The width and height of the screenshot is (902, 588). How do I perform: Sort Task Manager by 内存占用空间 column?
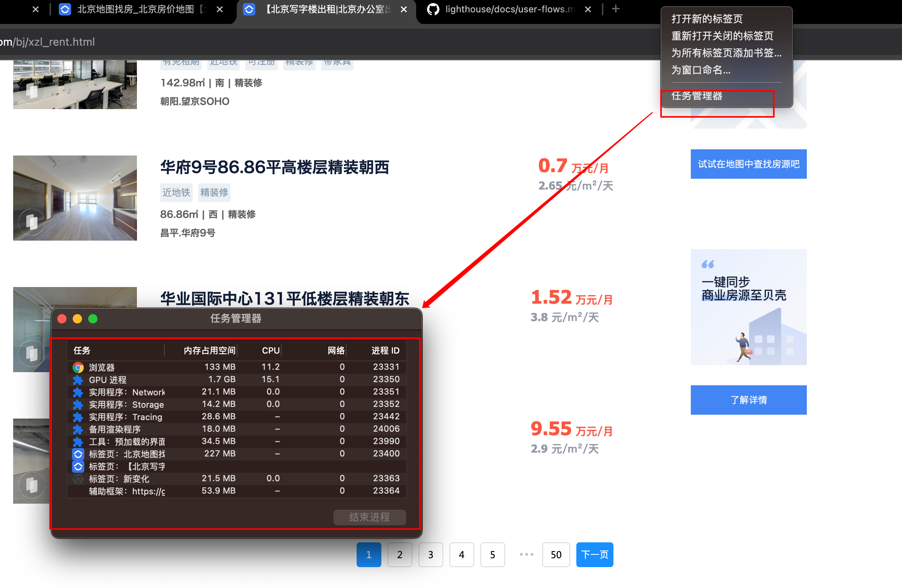(x=201, y=350)
